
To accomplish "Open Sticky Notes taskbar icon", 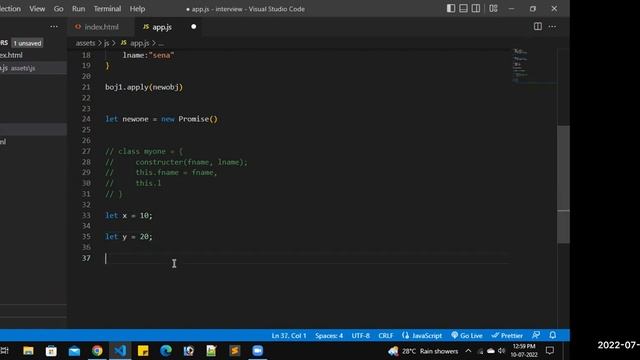I will click(143, 351).
